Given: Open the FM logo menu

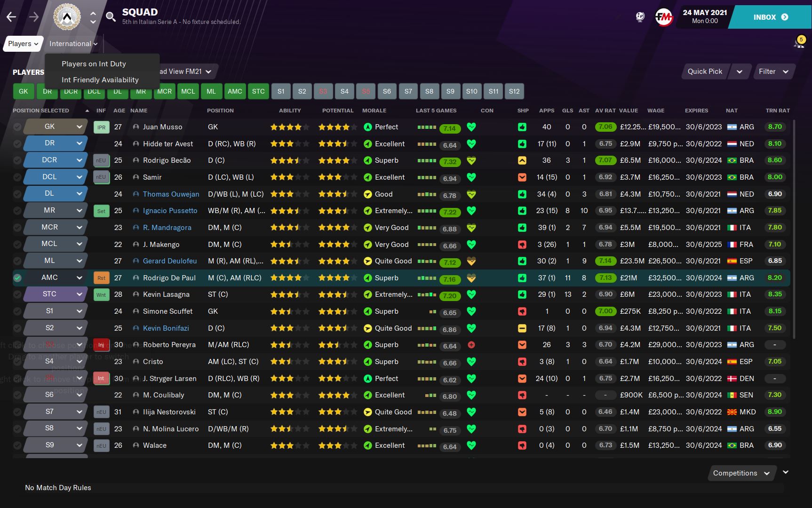Looking at the screenshot, I should pyautogui.click(x=663, y=17).
